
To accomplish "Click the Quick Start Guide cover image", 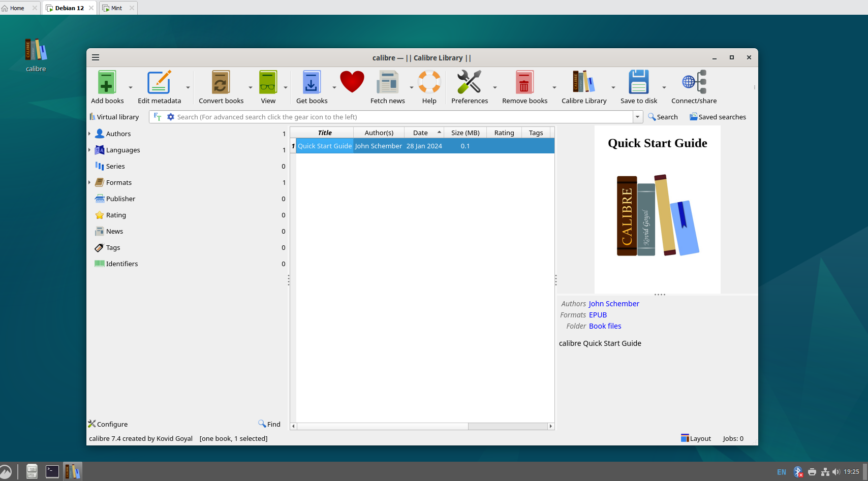I will coord(658,209).
